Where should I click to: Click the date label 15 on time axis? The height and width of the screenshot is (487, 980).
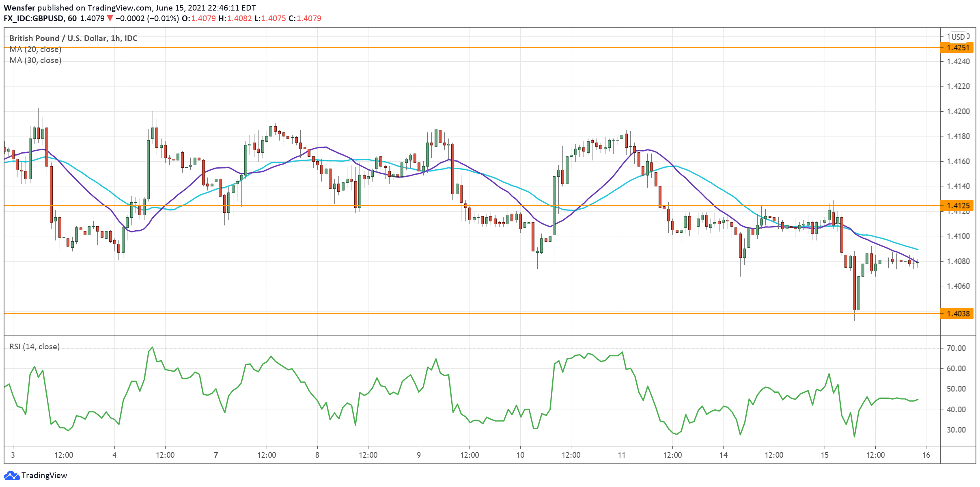pyautogui.click(x=825, y=455)
